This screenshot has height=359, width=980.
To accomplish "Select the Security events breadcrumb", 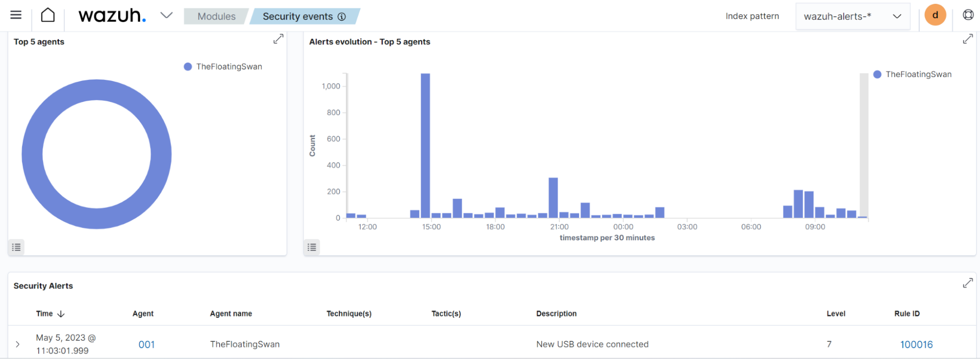I will click(x=304, y=16).
